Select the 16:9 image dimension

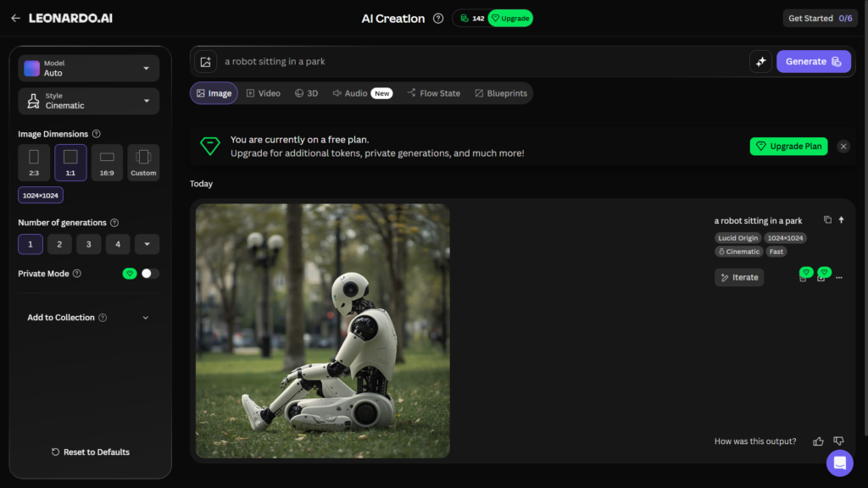tap(107, 163)
